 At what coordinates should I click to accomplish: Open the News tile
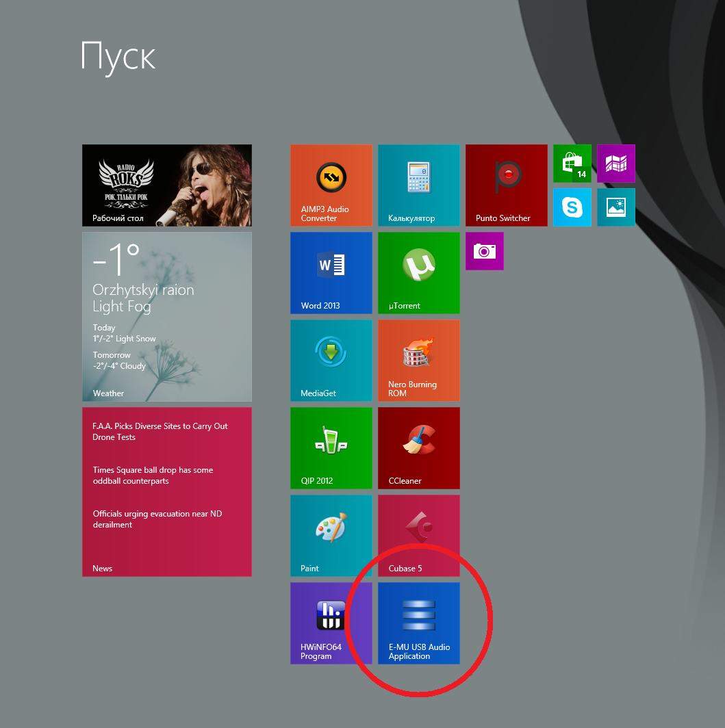click(167, 492)
